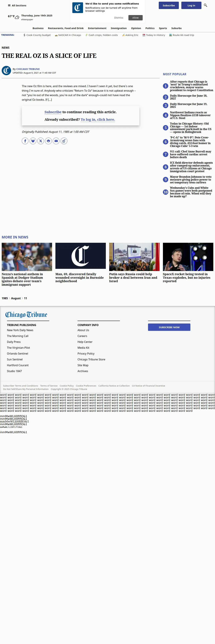Screen dimensions: 215x644
Task: Open Cookie Preferences footer link
Action: [x=86, y=386]
